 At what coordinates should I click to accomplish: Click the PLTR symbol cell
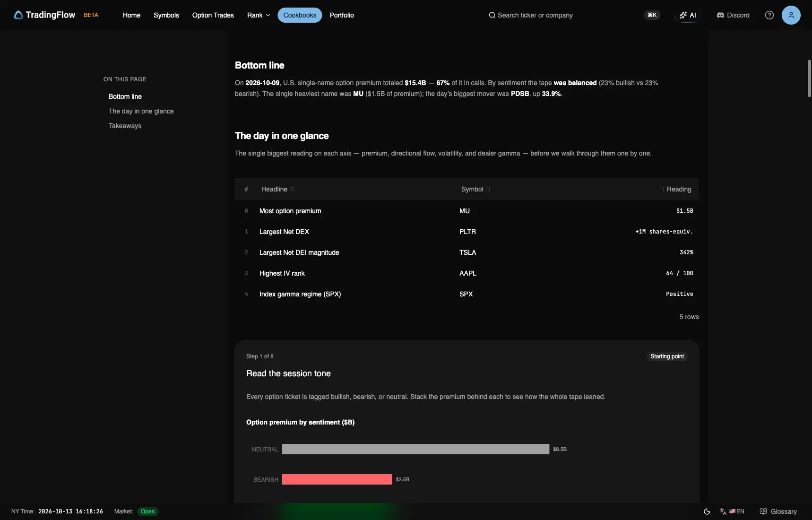[x=467, y=232]
